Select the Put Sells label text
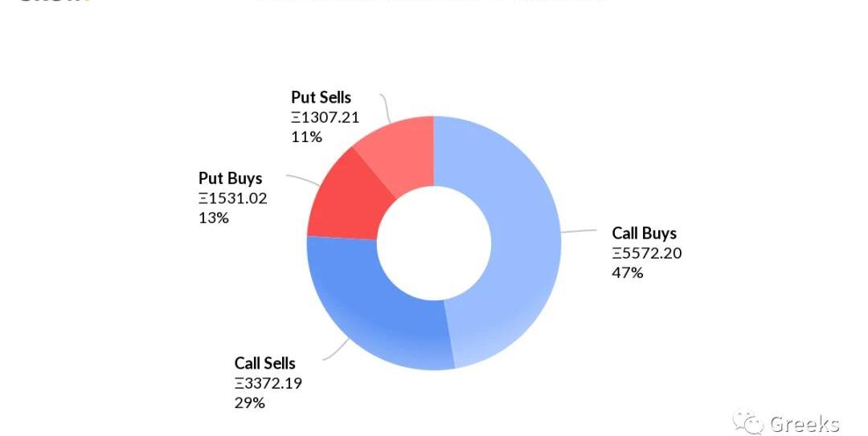868x436 pixels. click(x=321, y=98)
